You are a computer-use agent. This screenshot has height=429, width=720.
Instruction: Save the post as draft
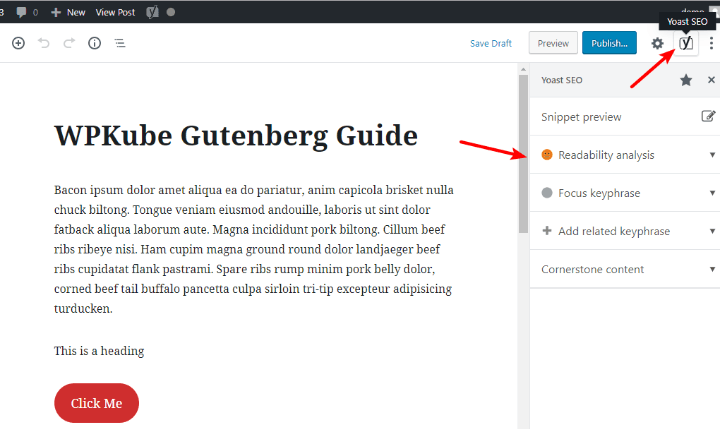[491, 43]
